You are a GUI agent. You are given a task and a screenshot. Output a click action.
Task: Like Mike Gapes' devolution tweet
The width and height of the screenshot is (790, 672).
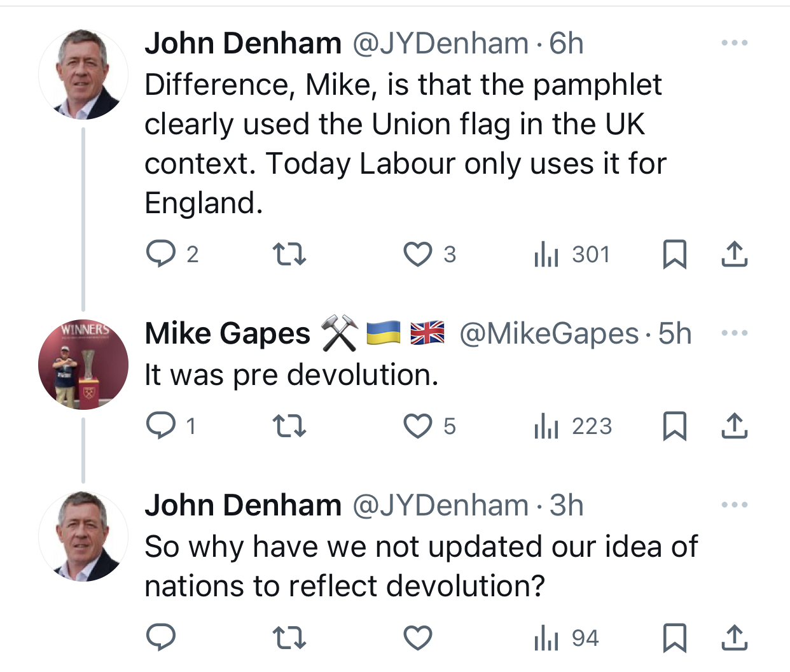(418, 426)
